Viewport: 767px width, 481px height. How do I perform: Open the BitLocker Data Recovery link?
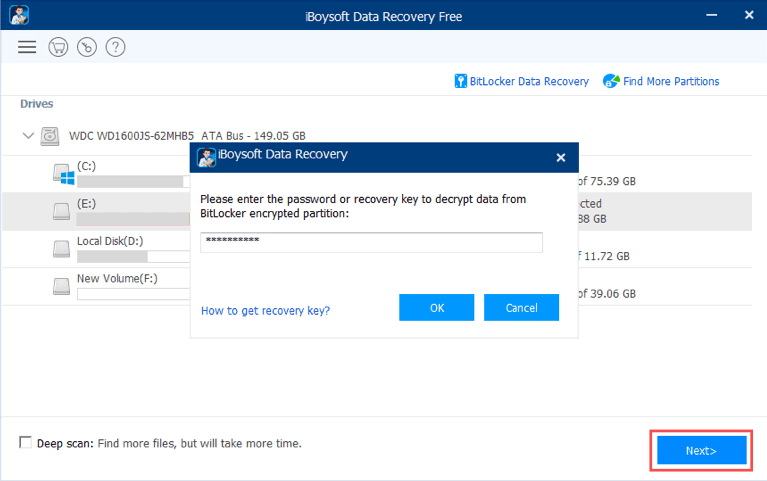[529, 81]
